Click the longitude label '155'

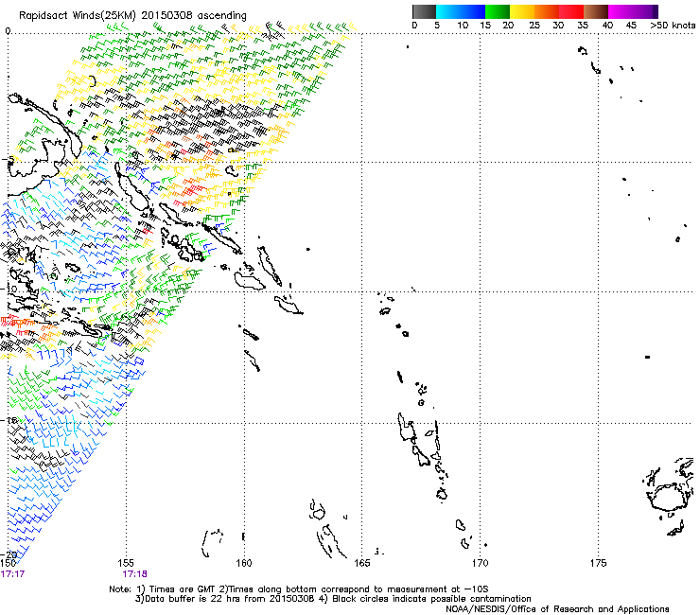coord(126,563)
